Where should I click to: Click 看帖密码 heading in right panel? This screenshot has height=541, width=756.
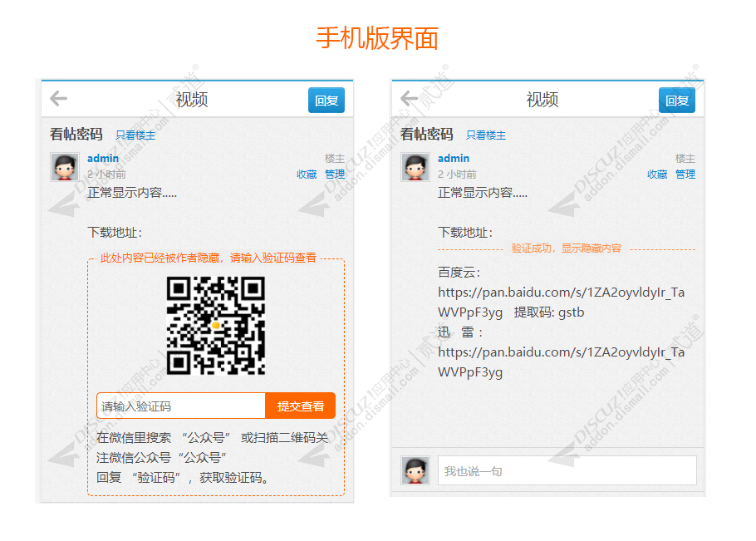(x=427, y=134)
